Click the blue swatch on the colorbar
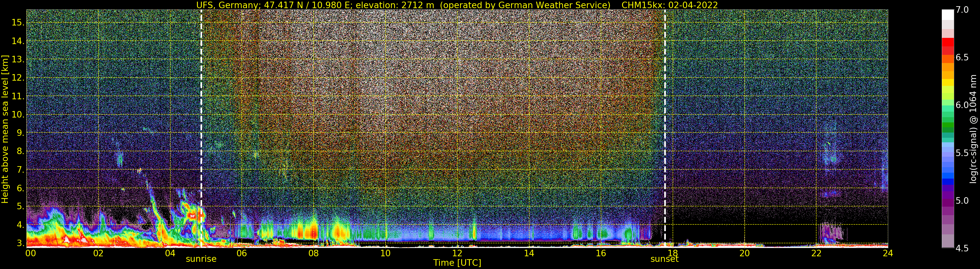The width and height of the screenshot is (980, 269). (x=948, y=182)
